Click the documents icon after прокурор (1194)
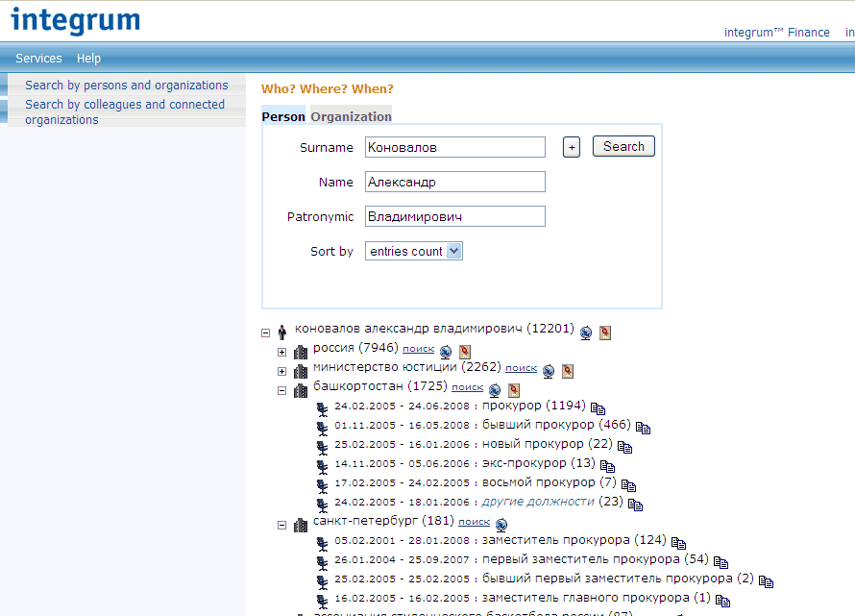The height and width of the screenshot is (616, 855). pyautogui.click(x=598, y=408)
